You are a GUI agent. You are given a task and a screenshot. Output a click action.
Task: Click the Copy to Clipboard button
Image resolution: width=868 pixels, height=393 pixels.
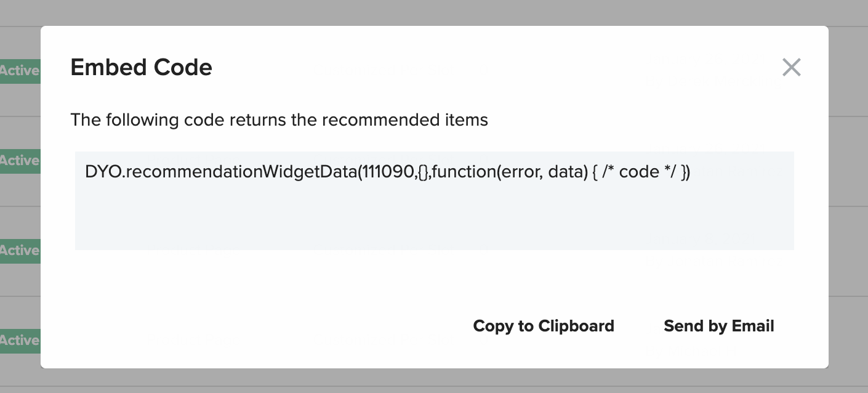[543, 326]
